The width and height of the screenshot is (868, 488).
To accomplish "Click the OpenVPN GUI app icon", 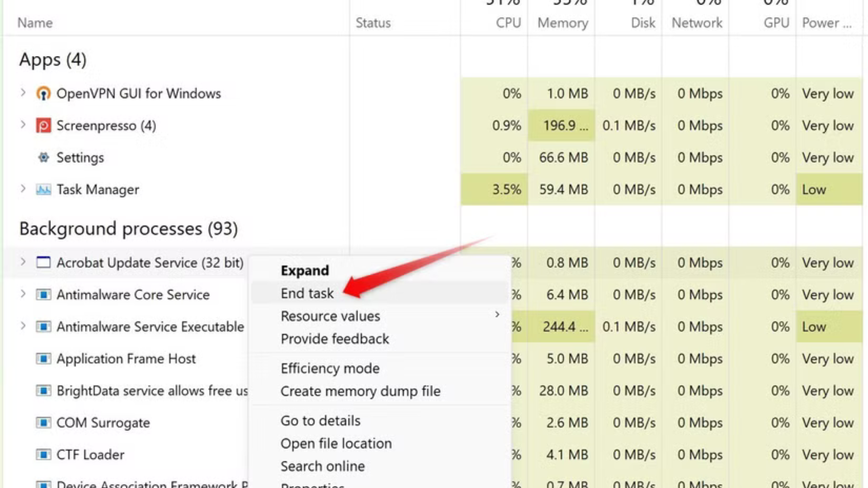I will pos(43,94).
